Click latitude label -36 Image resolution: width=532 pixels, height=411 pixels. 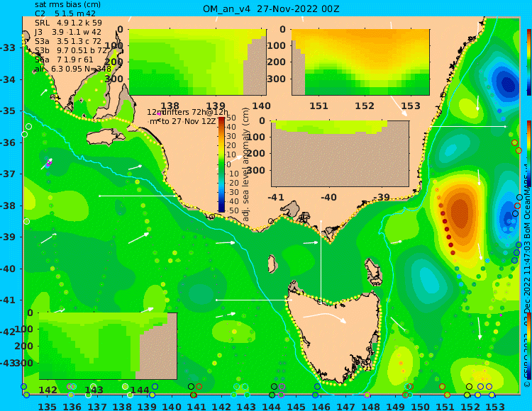[8, 142]
